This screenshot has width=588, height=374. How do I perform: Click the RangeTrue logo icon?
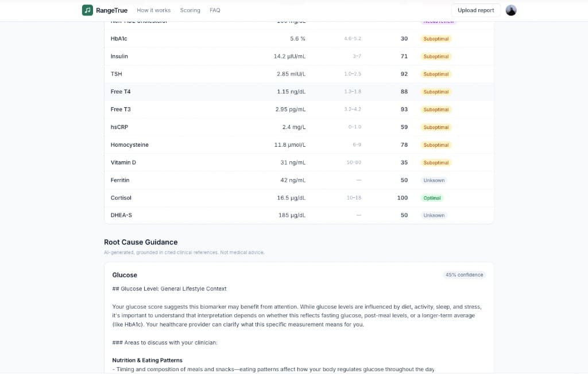click(x=87, y=10)
